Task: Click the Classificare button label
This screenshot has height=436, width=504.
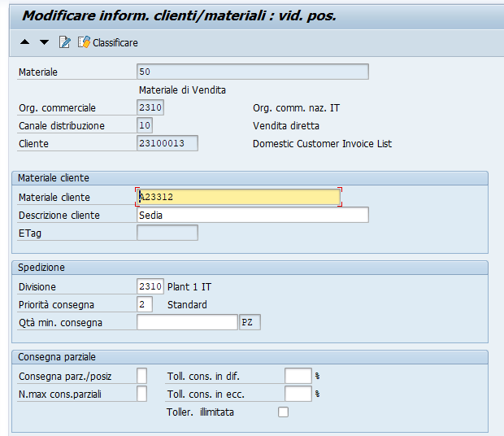Action: [115, 43]
